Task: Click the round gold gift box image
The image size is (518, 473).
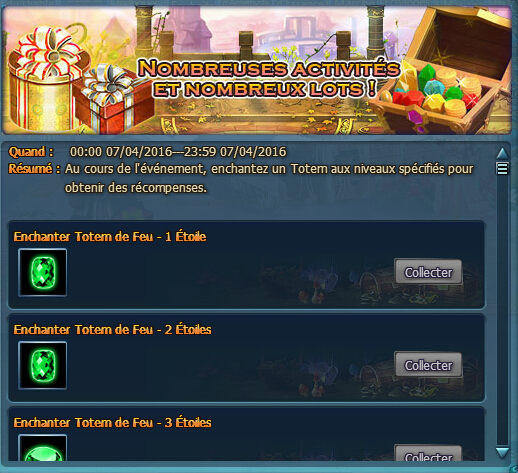Action: [x=47, y=80]
